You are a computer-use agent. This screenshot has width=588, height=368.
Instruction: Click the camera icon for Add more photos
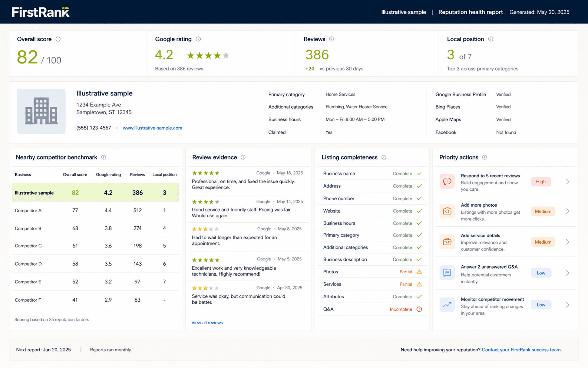coord(447,211)
